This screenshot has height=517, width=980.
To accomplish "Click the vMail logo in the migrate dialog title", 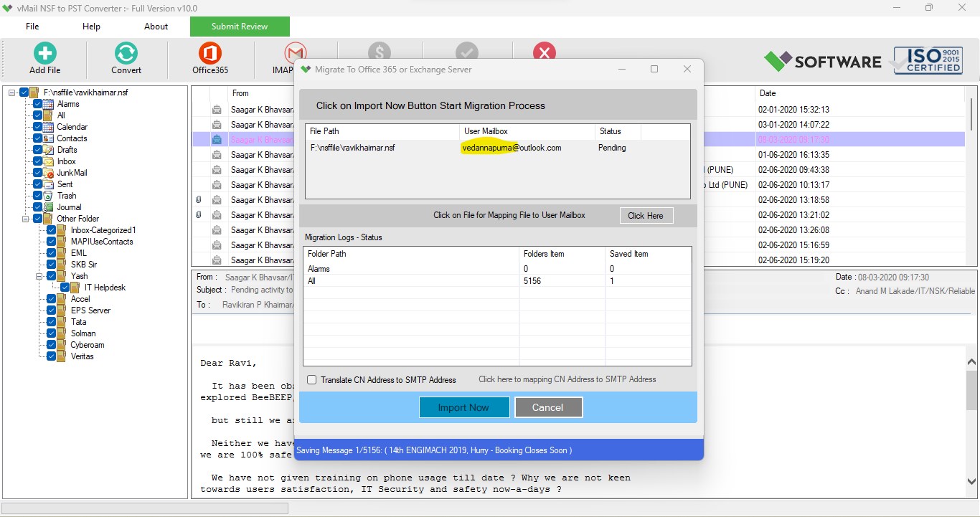I will tap(306, 70).
